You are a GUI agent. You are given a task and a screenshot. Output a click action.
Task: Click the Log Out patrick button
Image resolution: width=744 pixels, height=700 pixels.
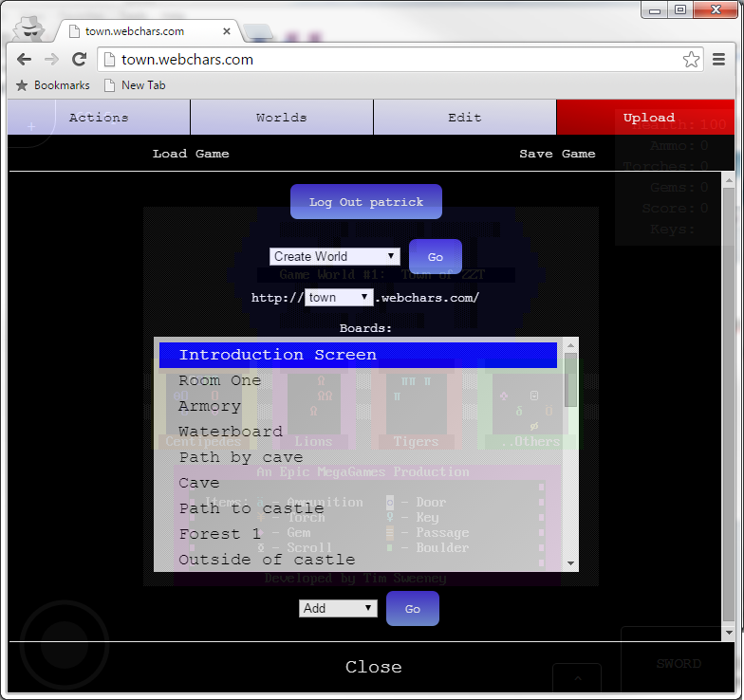(x=365, y=202)
